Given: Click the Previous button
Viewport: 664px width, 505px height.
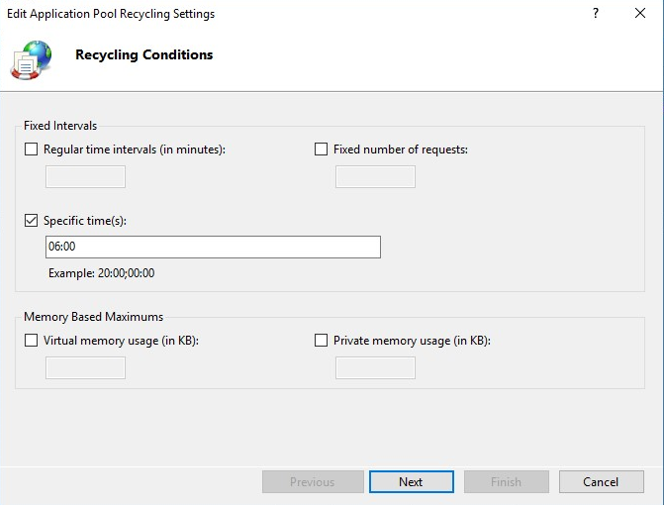Looking at the screenshot, I should coord(312,482).
